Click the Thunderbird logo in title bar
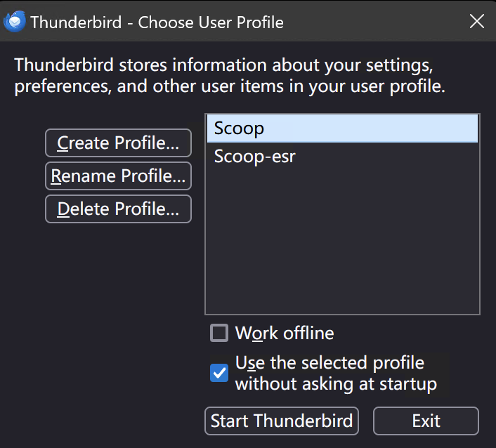Viewport: 496px width, 448px height. (14, 22)
